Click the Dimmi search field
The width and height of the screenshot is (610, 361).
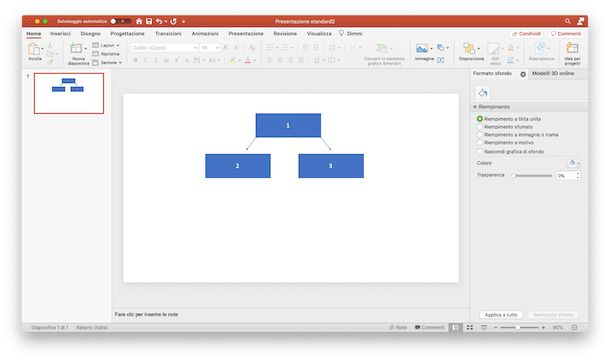[351, 34]
